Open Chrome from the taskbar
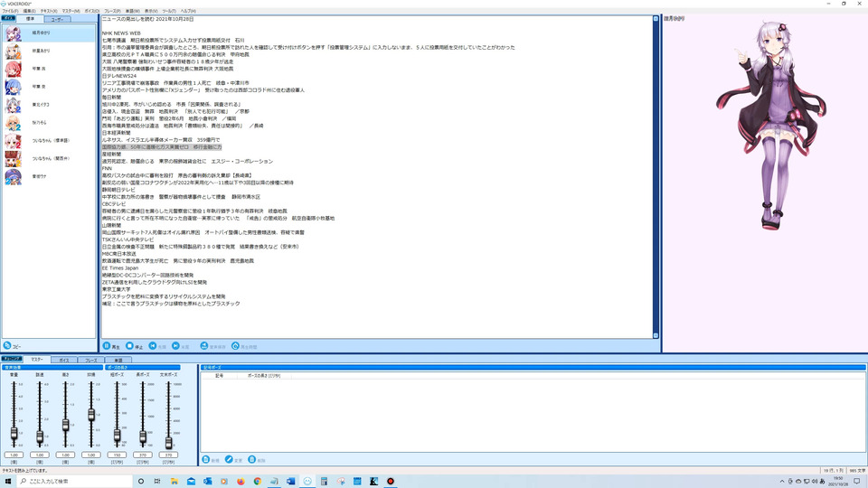The image size is (868, 488). tap(258, 482)
